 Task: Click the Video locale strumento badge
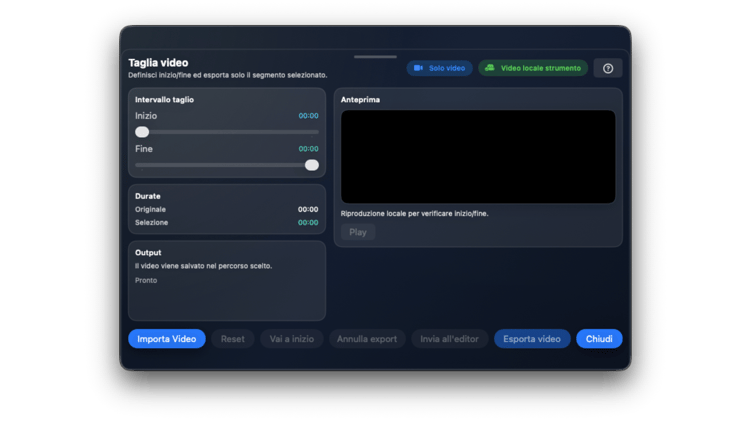click(533, 68)
